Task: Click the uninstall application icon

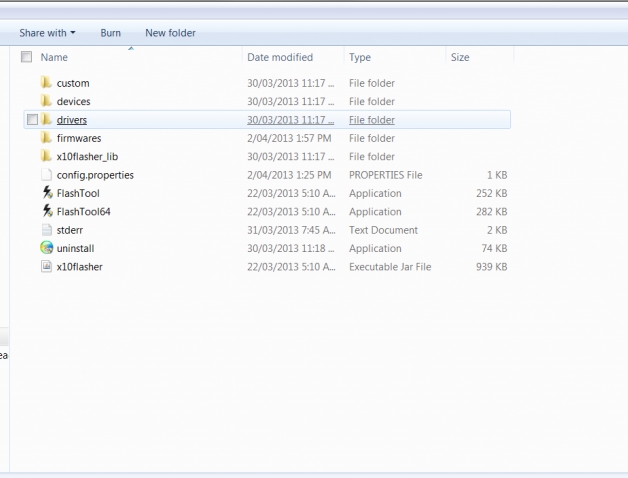Action: (x=46, y=248)
